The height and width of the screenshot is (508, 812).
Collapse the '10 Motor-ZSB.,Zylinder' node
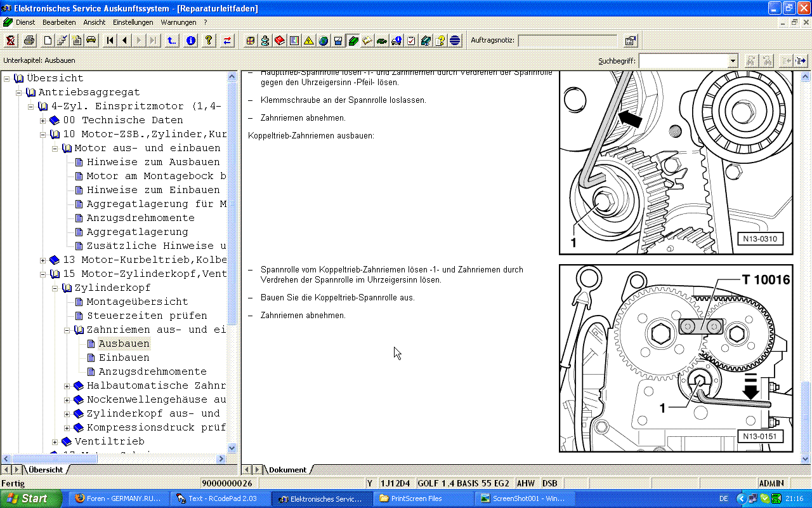43,134
